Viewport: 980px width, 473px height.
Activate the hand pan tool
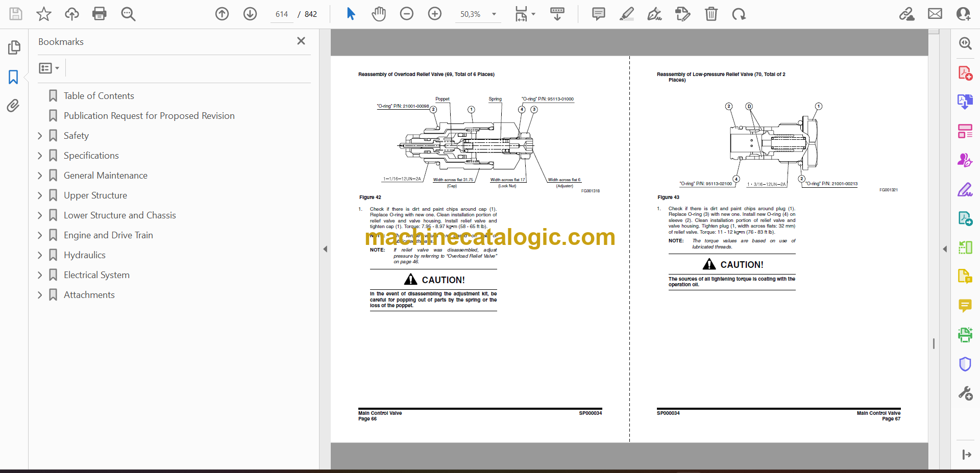(x=379, y=14)
